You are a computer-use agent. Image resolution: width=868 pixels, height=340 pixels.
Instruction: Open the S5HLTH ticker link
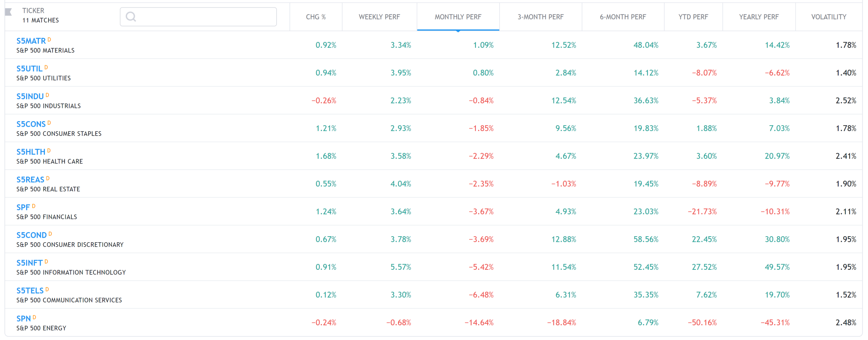pyautogui.click(x=31, y=152)
